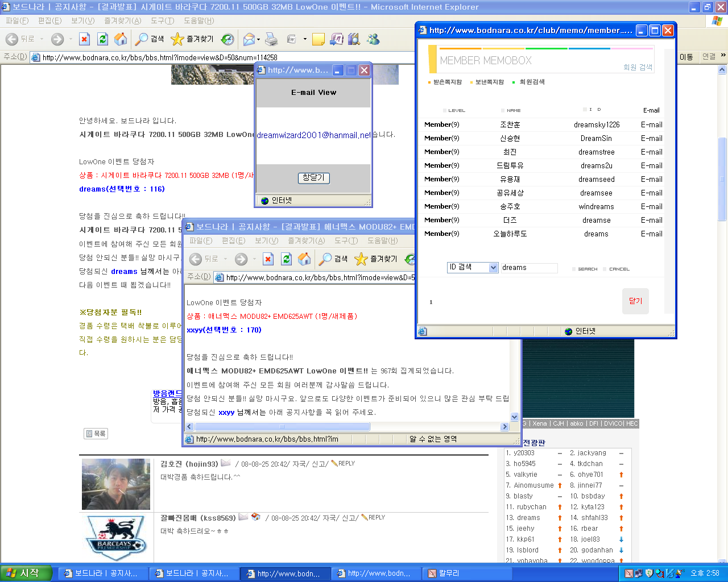Click envelope icon next to hojin93

point(226,463)
